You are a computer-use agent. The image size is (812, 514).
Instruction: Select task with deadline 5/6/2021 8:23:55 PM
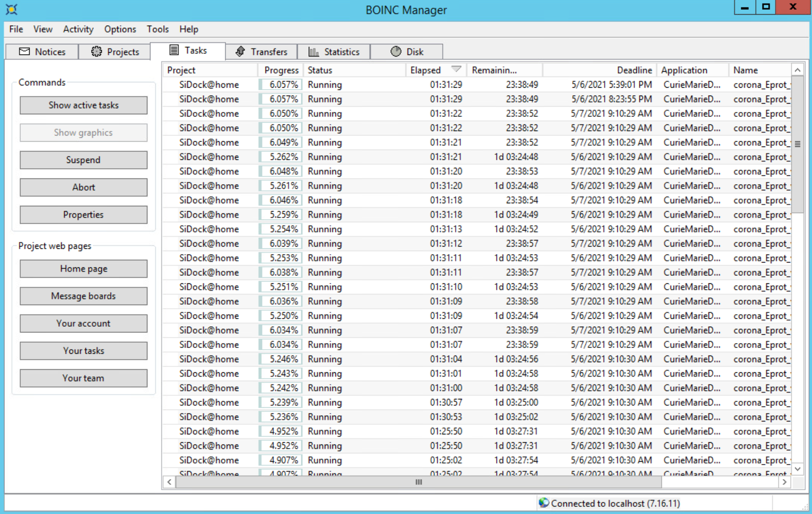pos(477,99)
